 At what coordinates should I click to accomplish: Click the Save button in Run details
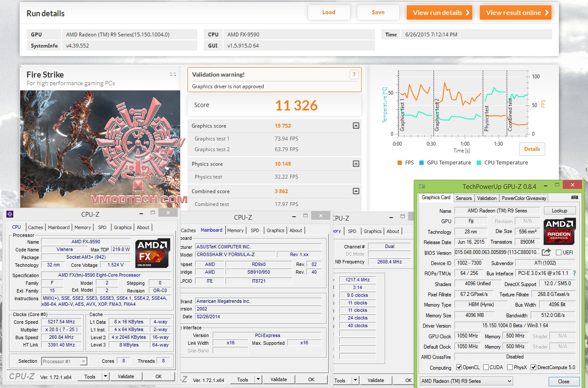(x=378, y=12)
